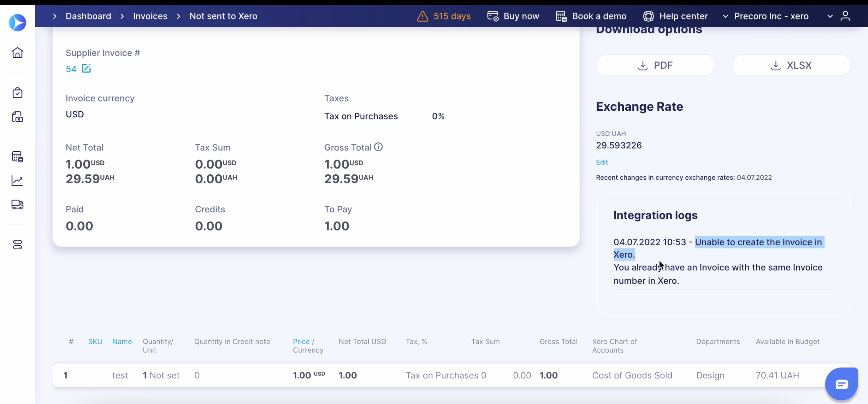Open the settings sliders icon at sidebar bottom
This screenshot has height=404, width=868.
18,245
